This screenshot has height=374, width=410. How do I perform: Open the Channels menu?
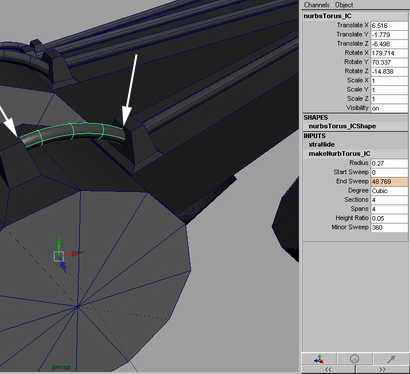(316, 5)
